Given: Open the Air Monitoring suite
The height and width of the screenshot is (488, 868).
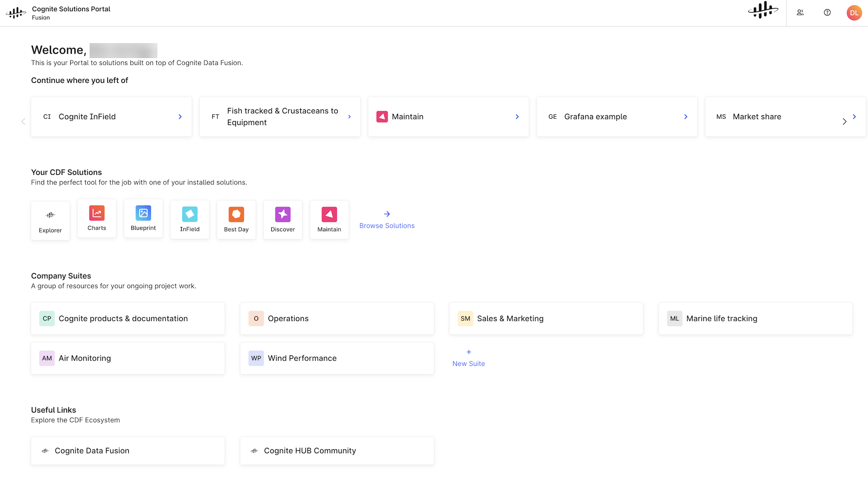Looking at the screenshot, I should click(x=128, y=358).
